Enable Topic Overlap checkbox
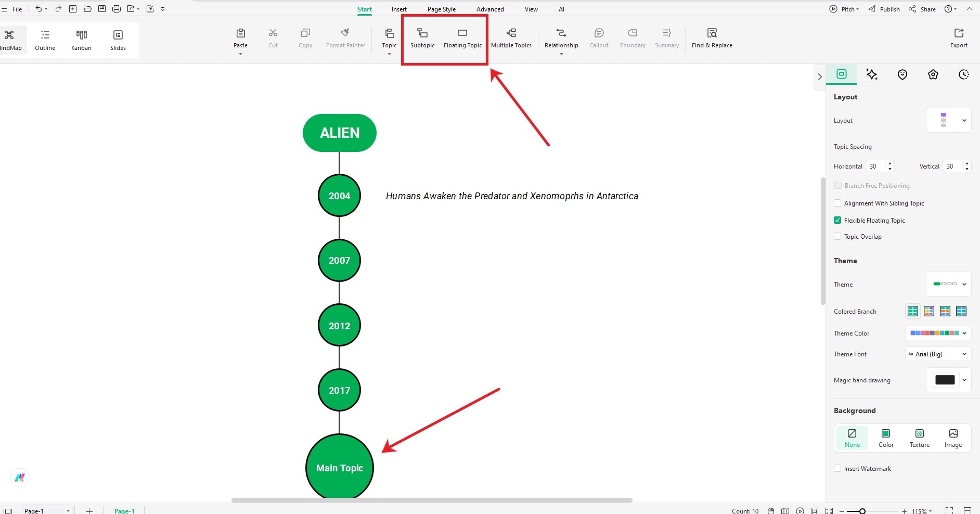Screen dimensions: 980x514 pyautogui.click(x=837, y=236)
